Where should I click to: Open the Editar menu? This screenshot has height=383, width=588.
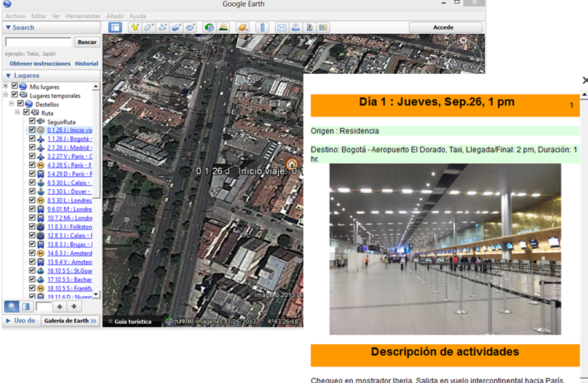tap(39, 16)
